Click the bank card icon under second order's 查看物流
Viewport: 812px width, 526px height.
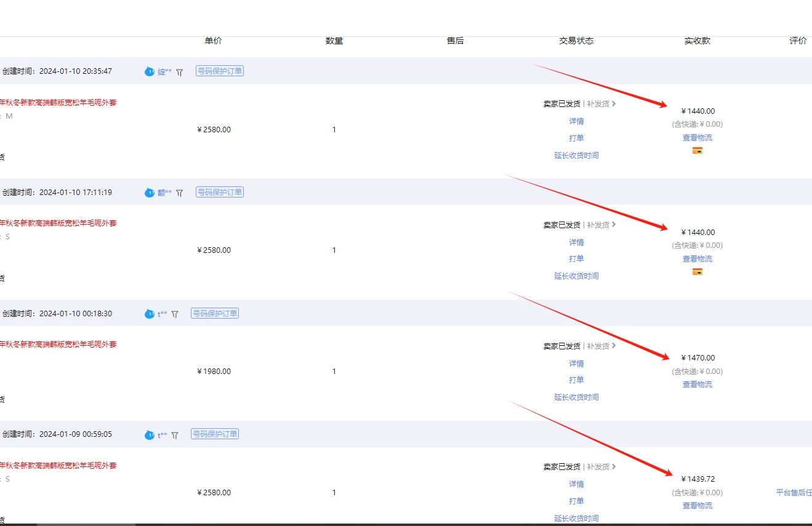[697, 271]
